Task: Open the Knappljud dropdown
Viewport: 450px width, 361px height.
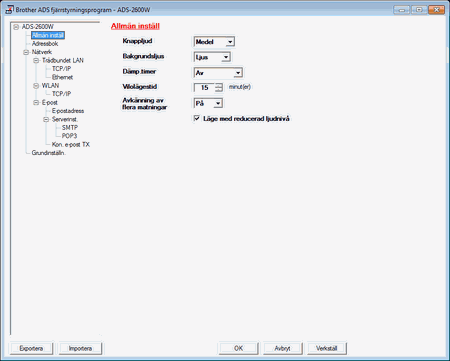Action: (x=214, y=42)
